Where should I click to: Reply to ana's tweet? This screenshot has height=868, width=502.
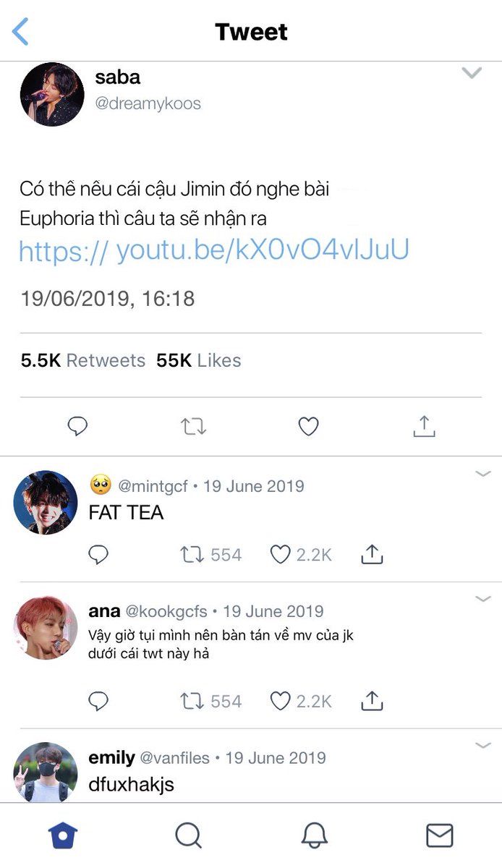98,701
